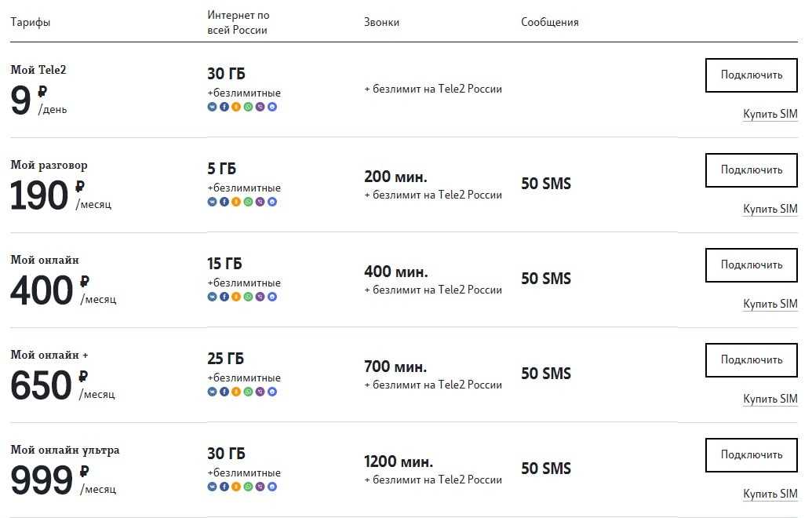This screenshot has height=518, width=812.
Task: Click the VK icon in the Мой онлайн ультра row
Action: [x=213, y=487]
